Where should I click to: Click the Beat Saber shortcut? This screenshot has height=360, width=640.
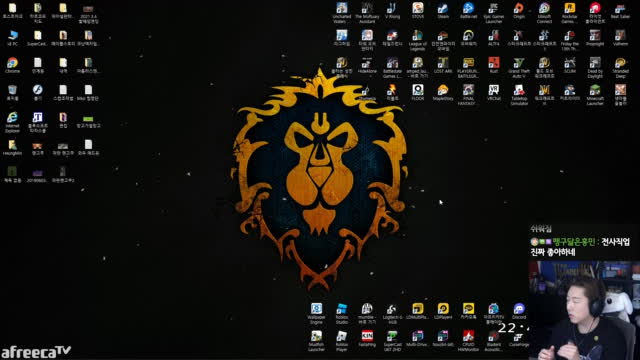[x=620, y=11]
